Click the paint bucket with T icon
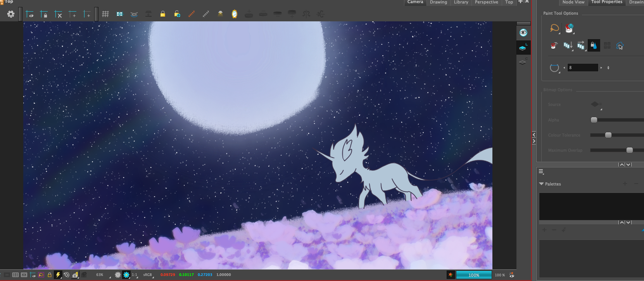644x281 pixels. (554, 45)
